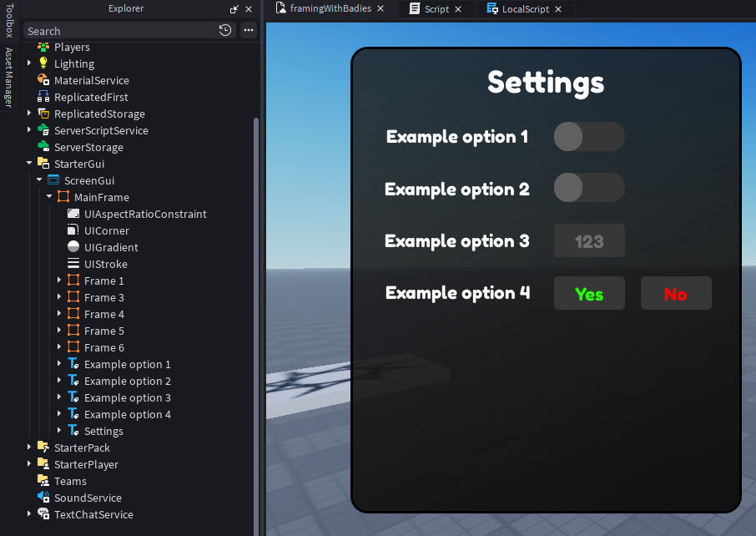Click the 123 number input box

tap(589, 240)
